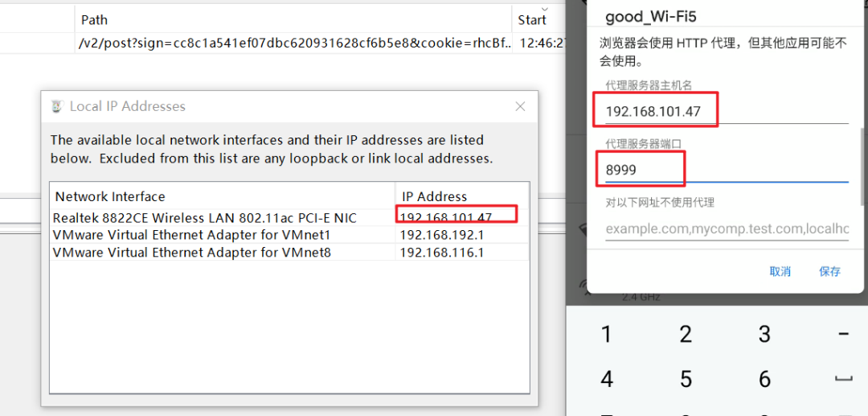
Task: Click the Network Interface column header
Action: (223, 196)
